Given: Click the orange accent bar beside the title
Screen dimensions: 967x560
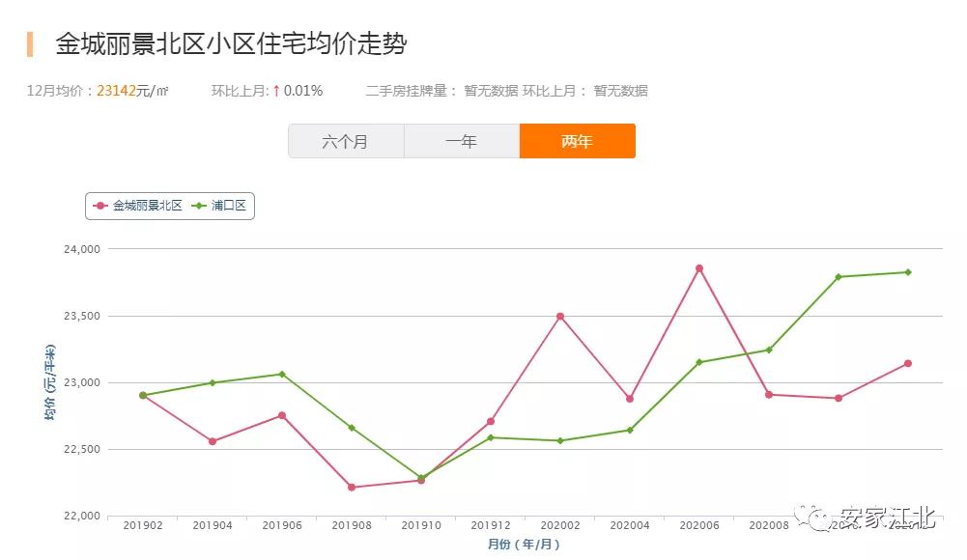Looking at the screenshot, I should [x=29, y=42].
